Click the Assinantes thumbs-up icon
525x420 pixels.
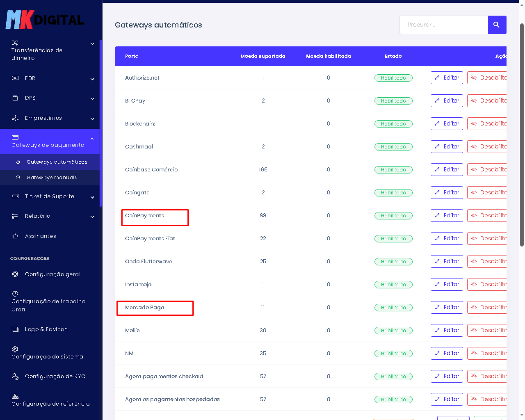[15, 236]
